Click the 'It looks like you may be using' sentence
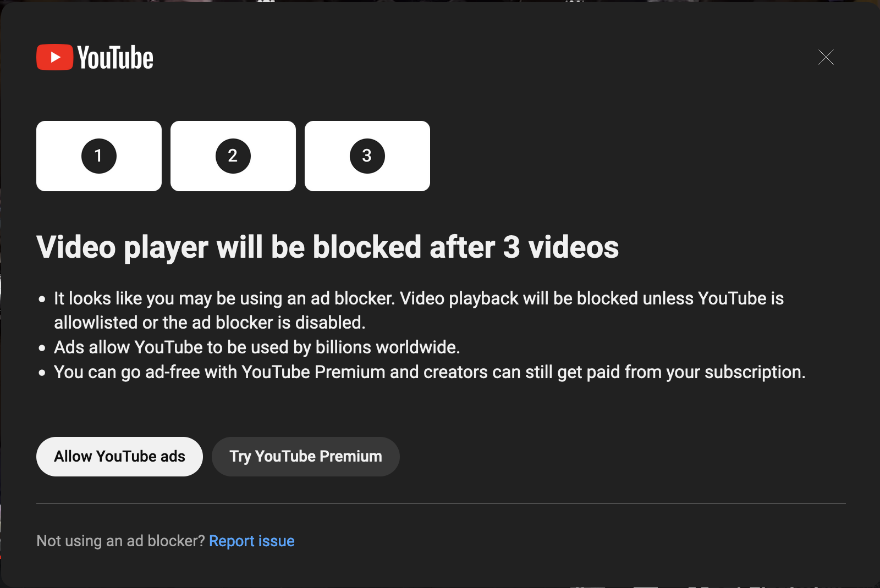 pyautogui.click(x=418, y=298)
